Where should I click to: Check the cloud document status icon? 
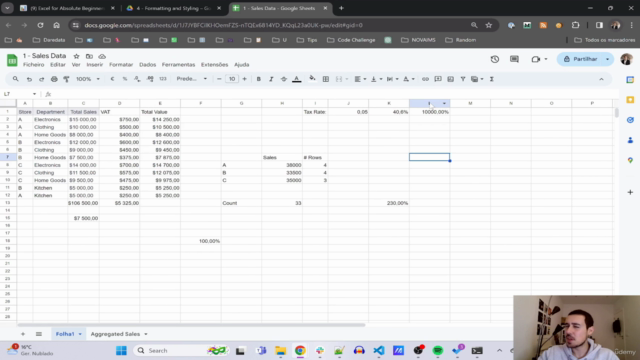click(x=102, y=56)
